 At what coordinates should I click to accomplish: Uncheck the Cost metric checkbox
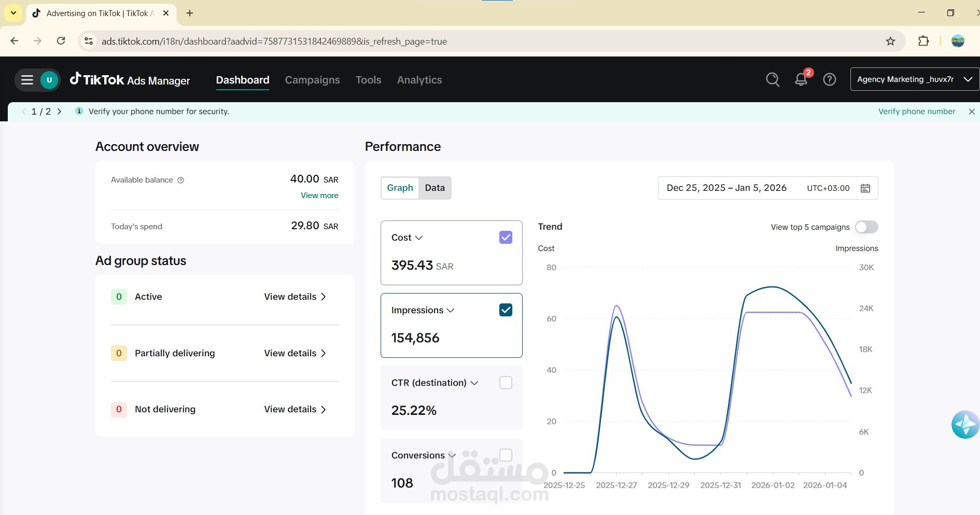click(506, 238)
